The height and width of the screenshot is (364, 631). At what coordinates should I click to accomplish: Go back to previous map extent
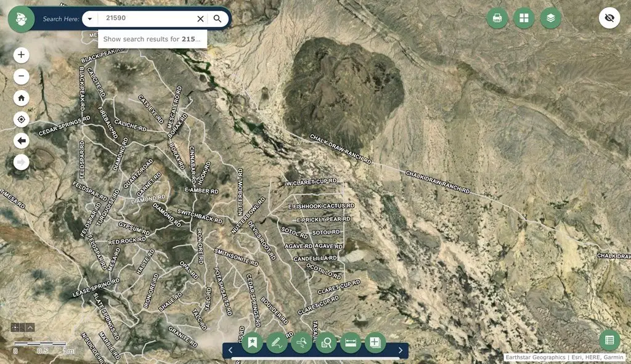click(22, 141)
